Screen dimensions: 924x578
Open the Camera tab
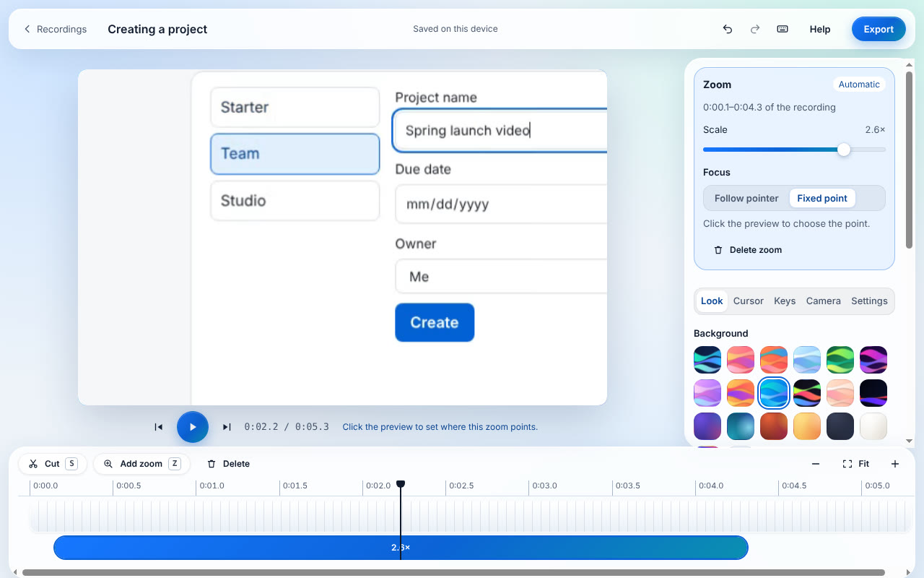(x=823, y=301)
